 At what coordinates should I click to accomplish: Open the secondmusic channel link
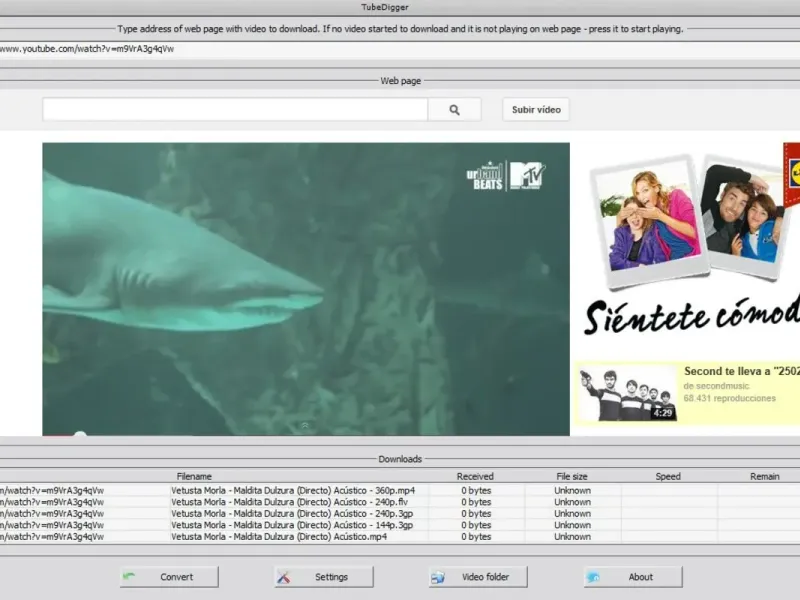coord(722,385)
